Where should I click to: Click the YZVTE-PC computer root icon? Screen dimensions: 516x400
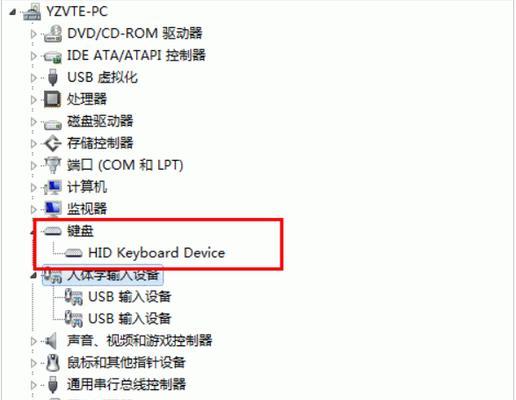click(32, 13)
